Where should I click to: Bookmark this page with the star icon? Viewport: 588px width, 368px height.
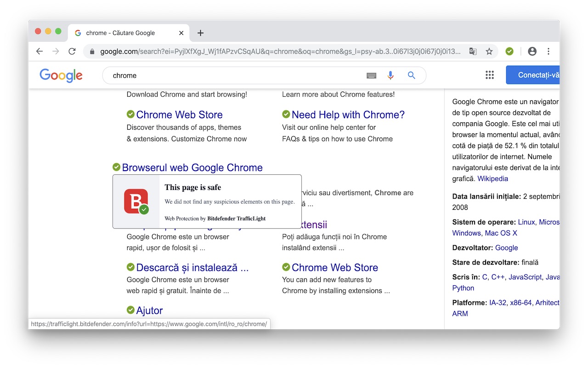(489, 52)
